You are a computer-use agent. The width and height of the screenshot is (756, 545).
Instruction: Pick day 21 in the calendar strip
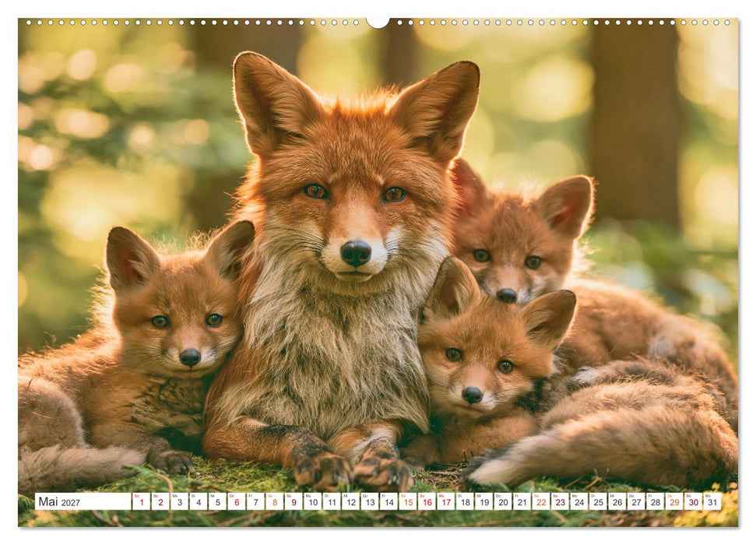pos(522,501)
